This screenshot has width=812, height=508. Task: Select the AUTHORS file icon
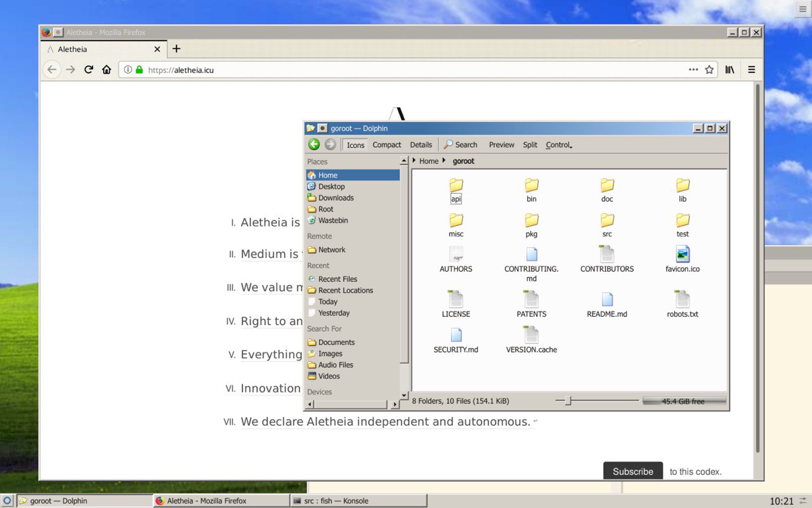[456, 255]
